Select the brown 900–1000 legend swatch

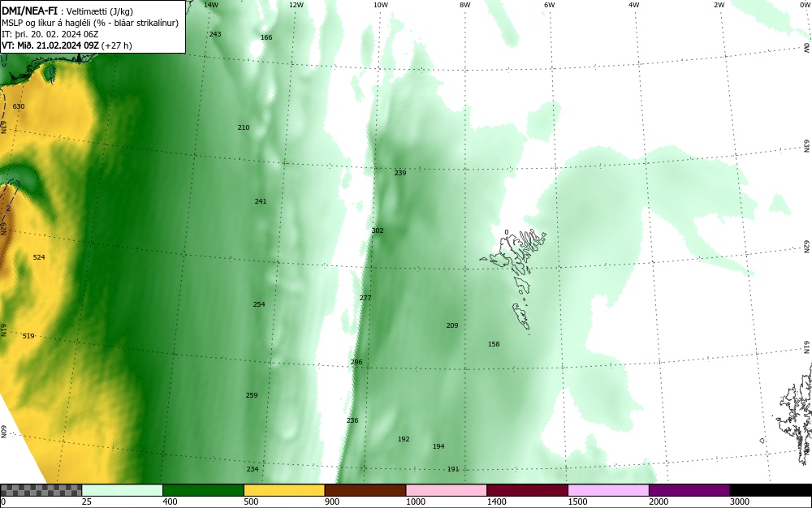tap(365, 490)
